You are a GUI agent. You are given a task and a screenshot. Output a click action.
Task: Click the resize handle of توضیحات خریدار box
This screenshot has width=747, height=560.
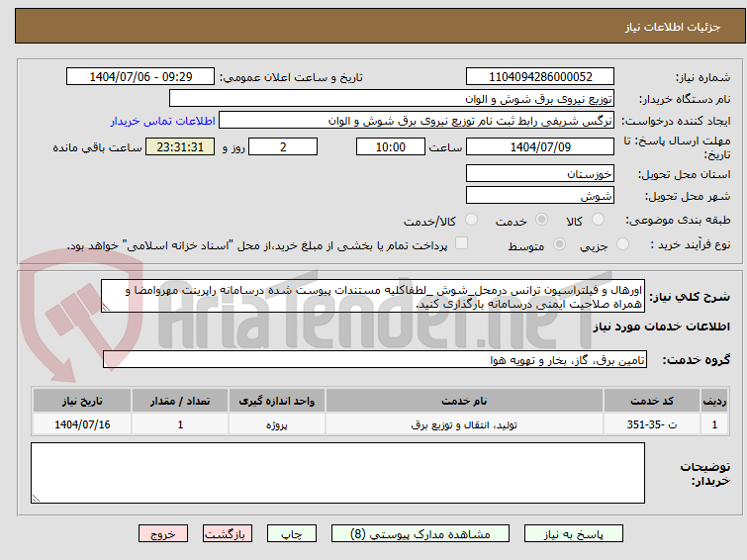(36, 499)
